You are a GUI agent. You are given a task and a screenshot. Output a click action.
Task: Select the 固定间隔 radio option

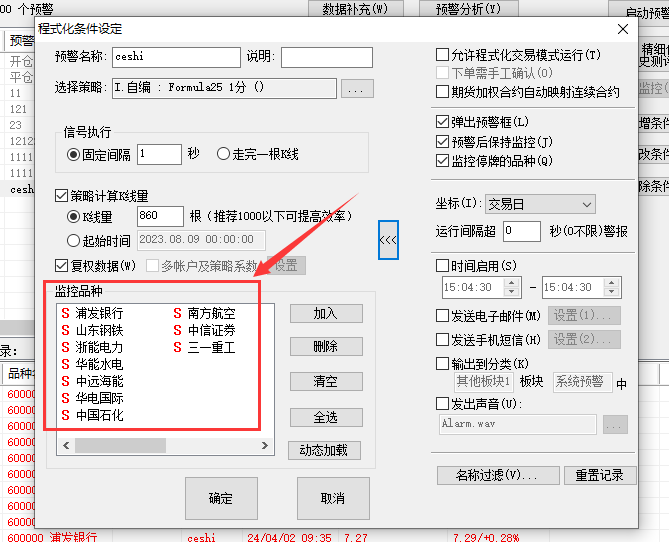pyautogui.click(x=73, y=154)
